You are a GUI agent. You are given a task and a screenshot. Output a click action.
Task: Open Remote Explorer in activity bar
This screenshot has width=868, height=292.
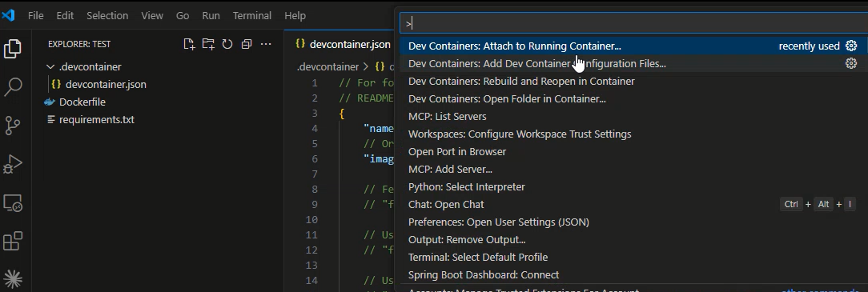[x=13, y=203]
